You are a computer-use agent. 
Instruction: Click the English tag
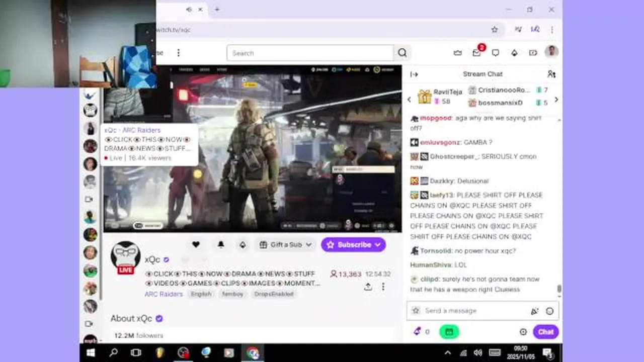(201, 294)
